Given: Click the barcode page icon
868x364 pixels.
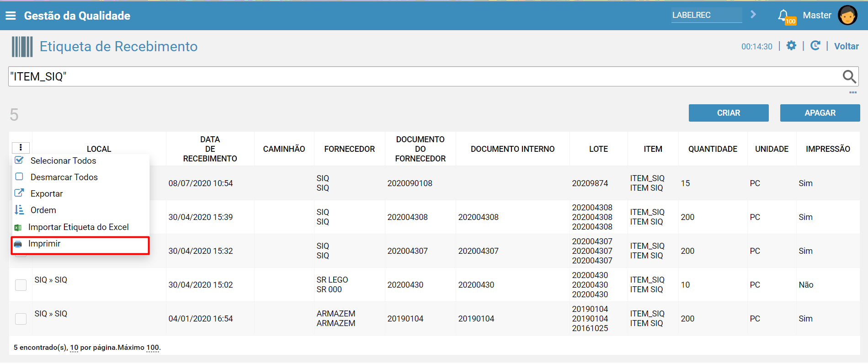Looking at the screenshot, I should [x=22, y=47].
